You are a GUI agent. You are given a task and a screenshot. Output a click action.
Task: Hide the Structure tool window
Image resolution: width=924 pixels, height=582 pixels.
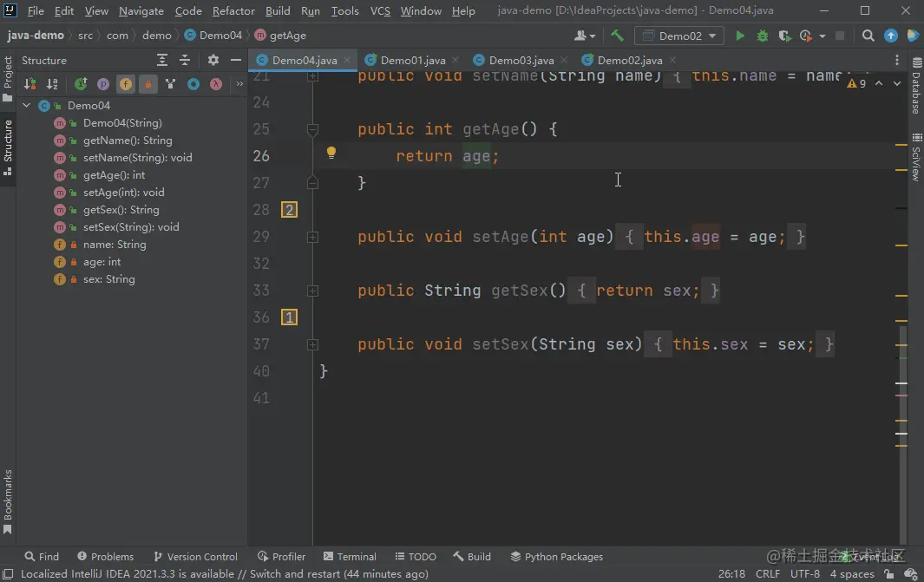[236, 60]
